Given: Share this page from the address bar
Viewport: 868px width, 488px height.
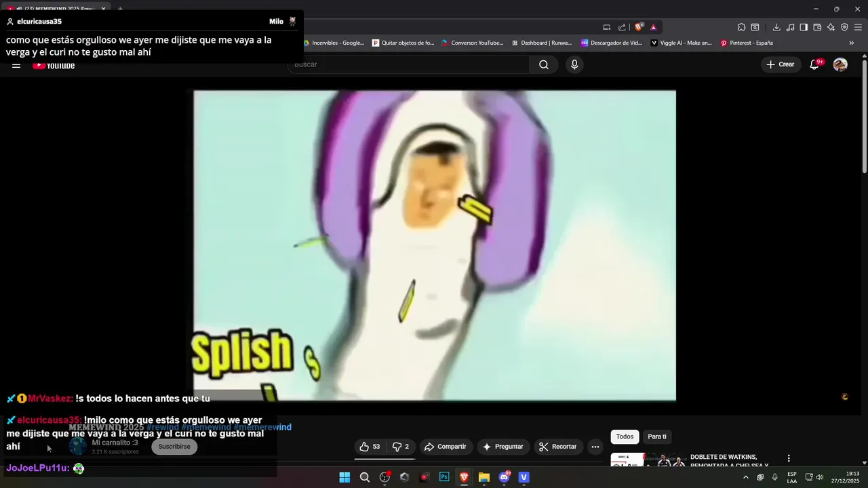Looking at the screenshot, I should [x=622, y=27].
